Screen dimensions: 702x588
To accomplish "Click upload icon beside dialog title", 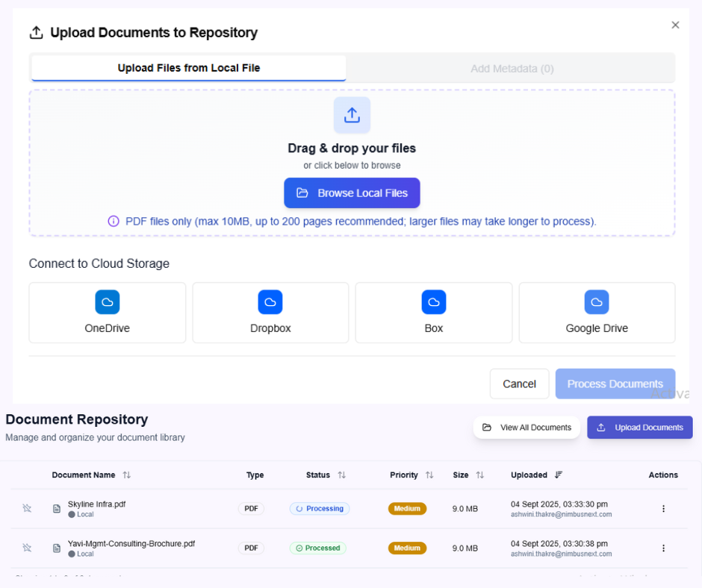I will coord(37,32).
